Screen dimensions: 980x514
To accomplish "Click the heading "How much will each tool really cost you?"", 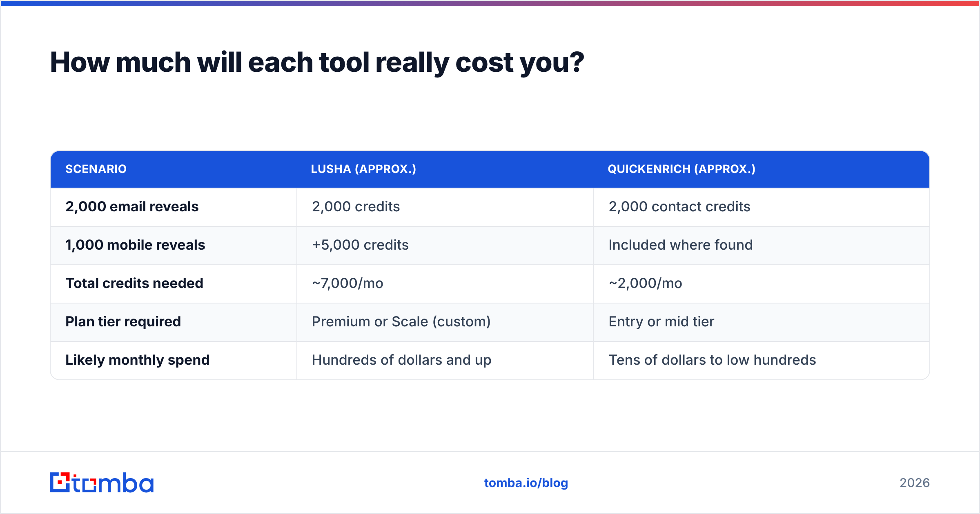I will 317,62.
